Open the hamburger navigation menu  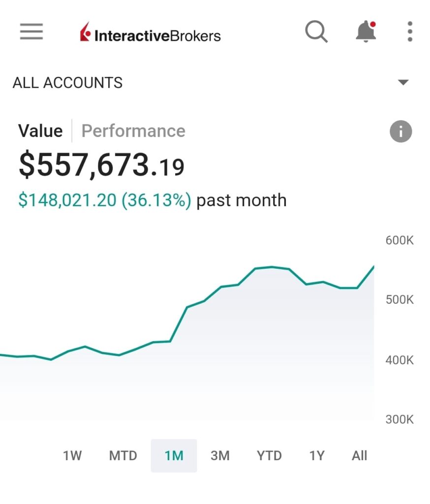pyautogui.click(x=31, y=31)
